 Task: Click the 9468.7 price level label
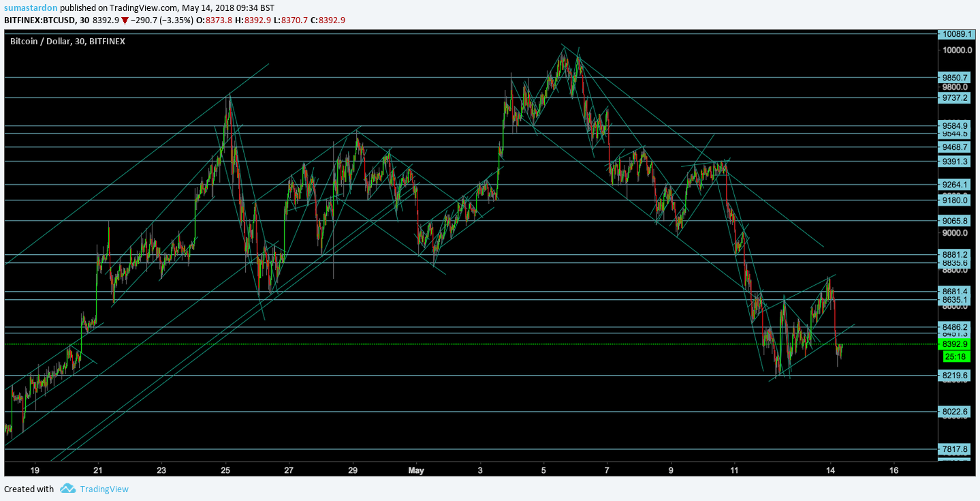tap(955, 147)
